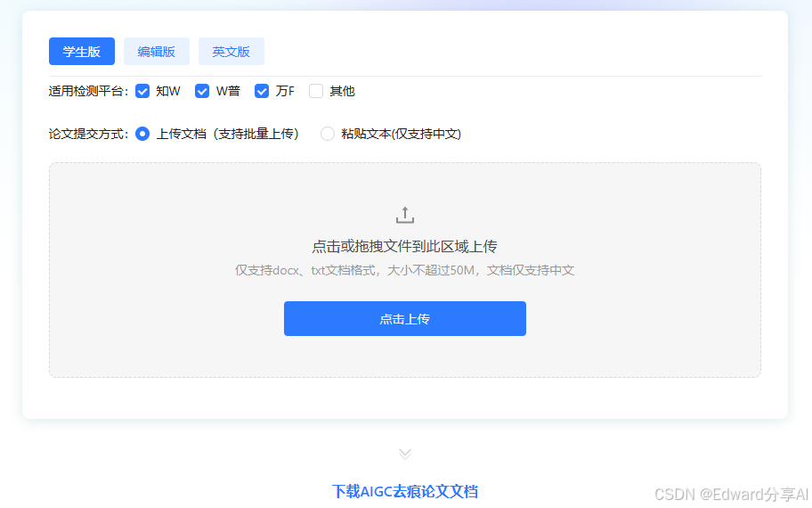The height and width of the screenshot is (508, 812).
Task: Switch to the 学生版 tab
Action: (x=82, y=52)
